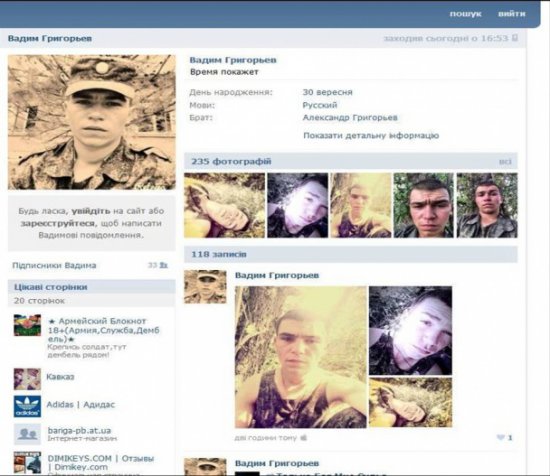Open the Adidas | Адидас page link
The height and width of the screenshot is (476, 550).
(81, 404)
